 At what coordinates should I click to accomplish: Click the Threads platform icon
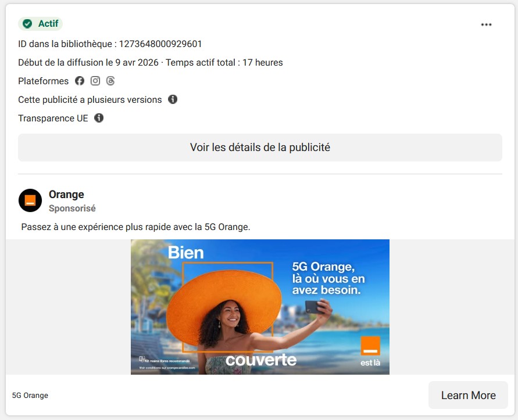pos(110,81)
